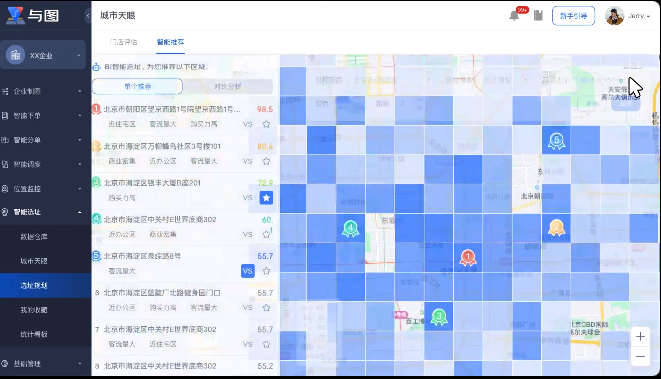Open the help book icon
661x379 pixels.
(538, 16)
